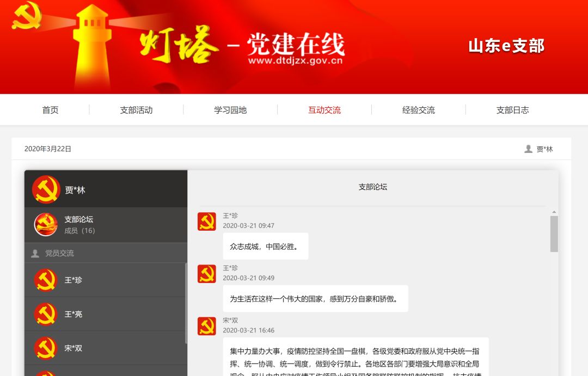Open the 首页 menu item

point(50,110)
